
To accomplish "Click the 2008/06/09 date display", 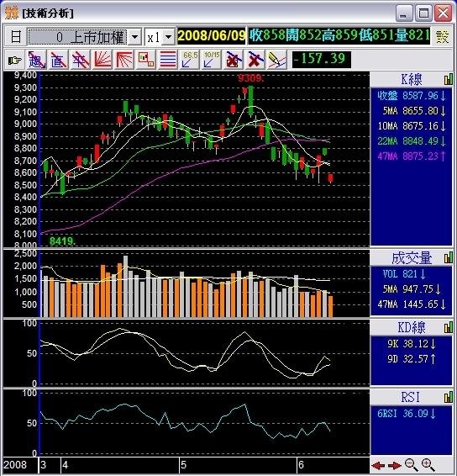I will point(212,36).
